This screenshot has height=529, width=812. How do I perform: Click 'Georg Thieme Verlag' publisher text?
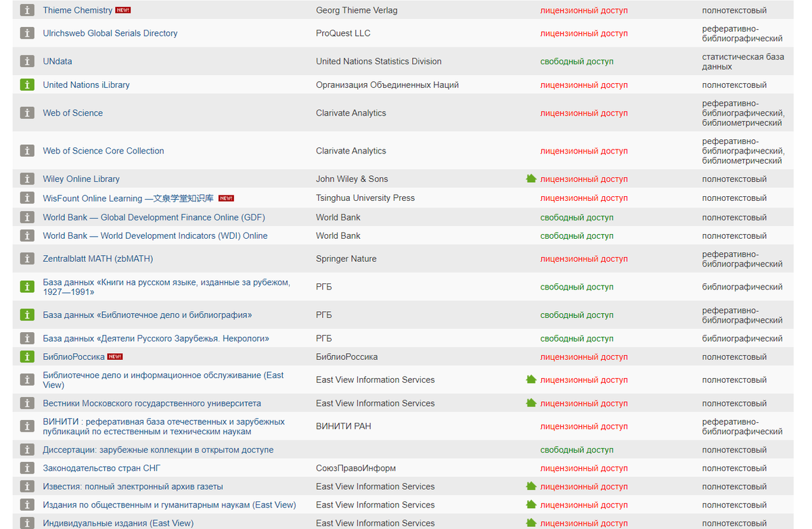point(357,10)
